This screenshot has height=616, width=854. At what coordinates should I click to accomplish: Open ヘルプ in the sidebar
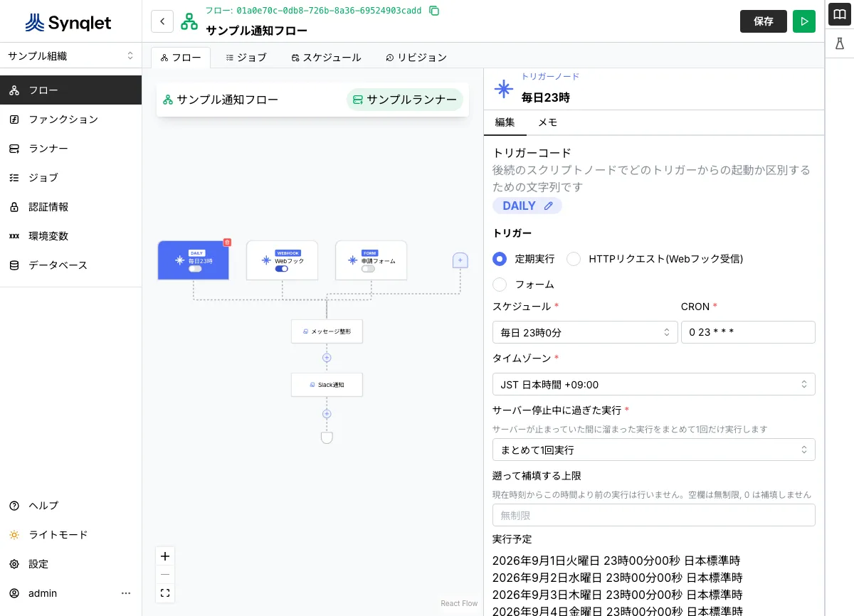(70, 506)
